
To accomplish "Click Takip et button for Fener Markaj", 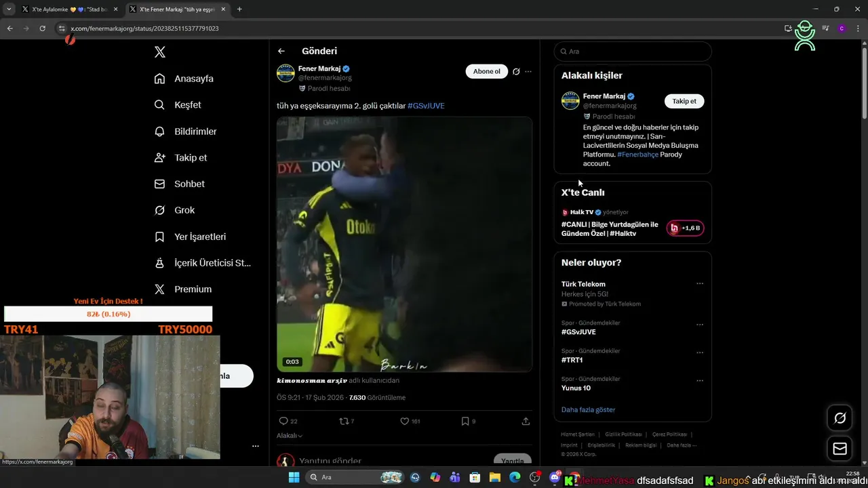I will (684, 101).
